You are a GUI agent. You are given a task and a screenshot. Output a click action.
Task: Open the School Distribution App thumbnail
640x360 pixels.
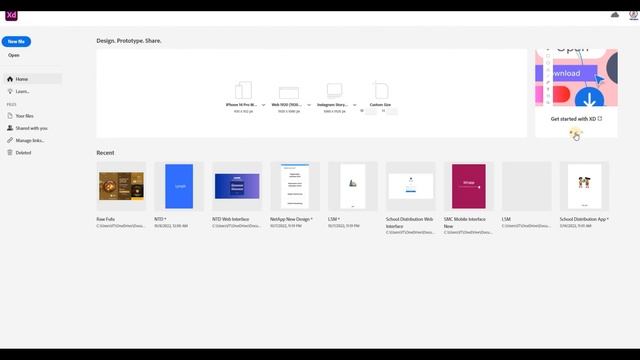click(584, 186)
